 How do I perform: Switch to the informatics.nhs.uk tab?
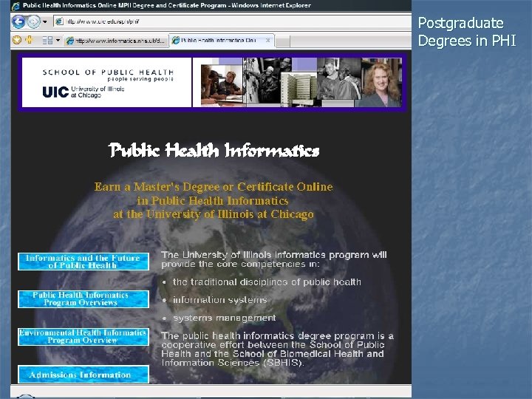coord(117,41)
